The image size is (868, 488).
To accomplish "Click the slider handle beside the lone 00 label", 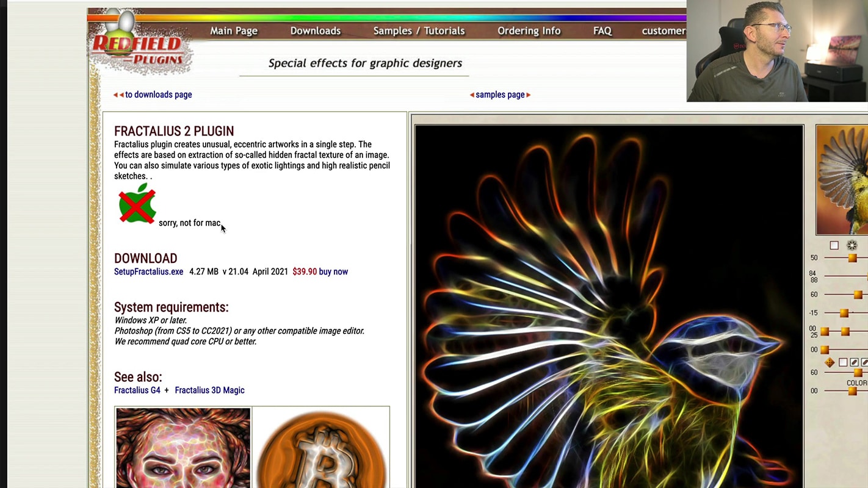I will pos(825,350).
